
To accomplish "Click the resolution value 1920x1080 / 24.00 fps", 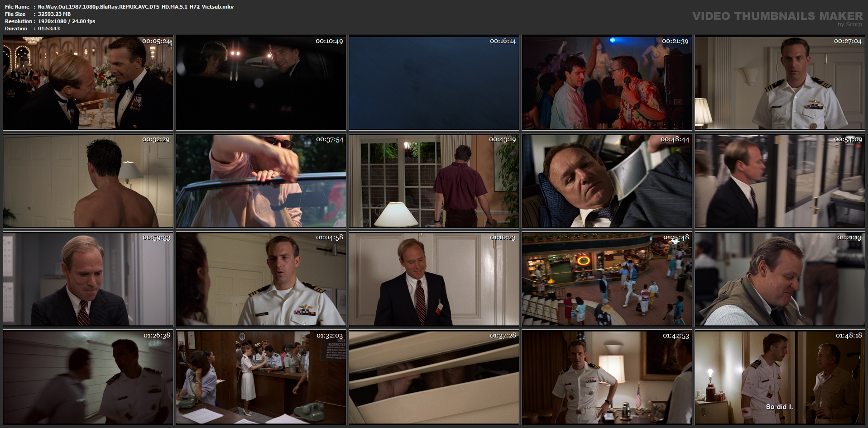I will [x=67, y=21].
